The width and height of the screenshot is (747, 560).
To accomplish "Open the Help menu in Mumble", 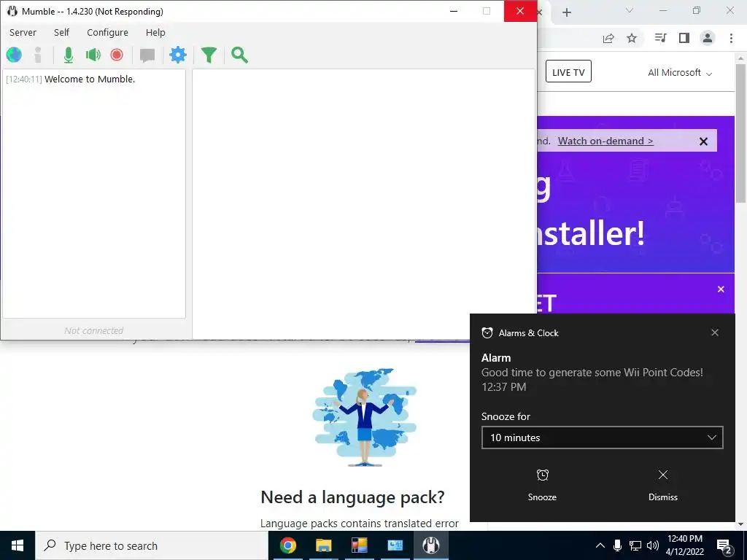I will click(156, 32).
